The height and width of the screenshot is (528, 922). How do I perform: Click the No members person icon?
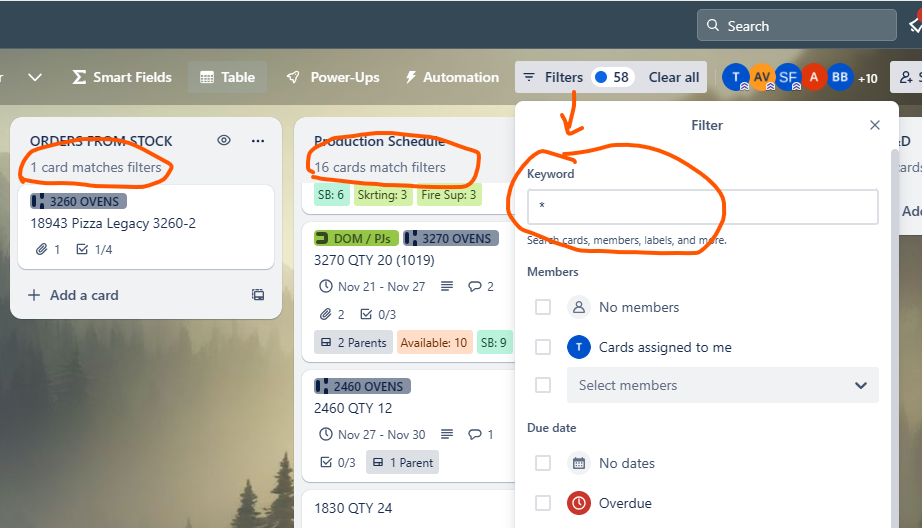[579, 307]
